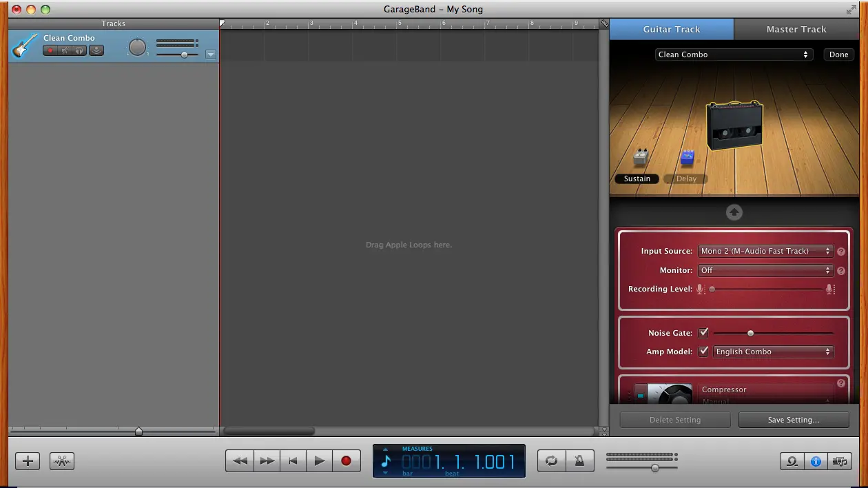This screenshot has width=868, height=488.
Task: Adjust the master volume slider
Action: [x=641, y=467]
